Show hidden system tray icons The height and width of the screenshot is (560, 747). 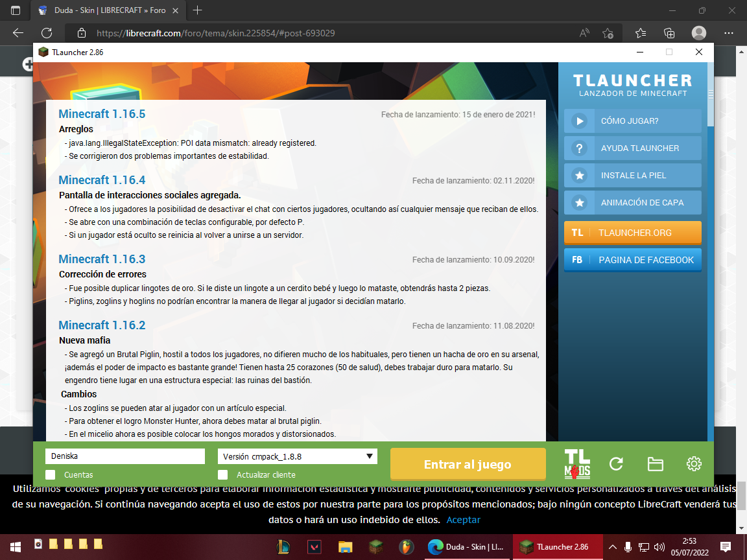613,546
